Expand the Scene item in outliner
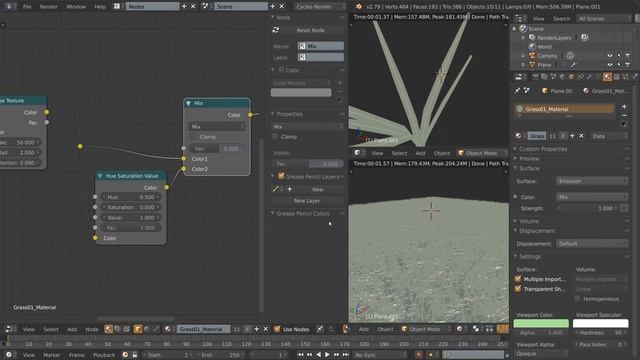The width and height of the screenshot is (640, 360). coord(514,29)
